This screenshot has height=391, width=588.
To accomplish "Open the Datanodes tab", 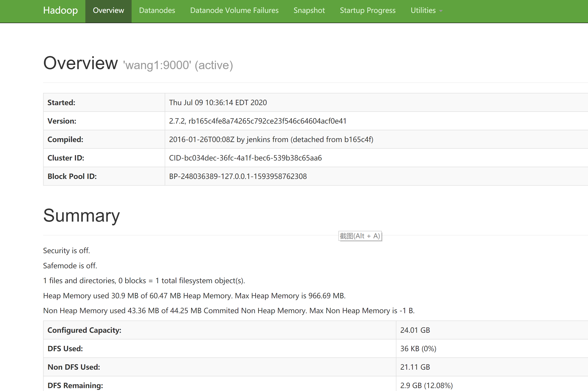I will [x=157, y=10].
